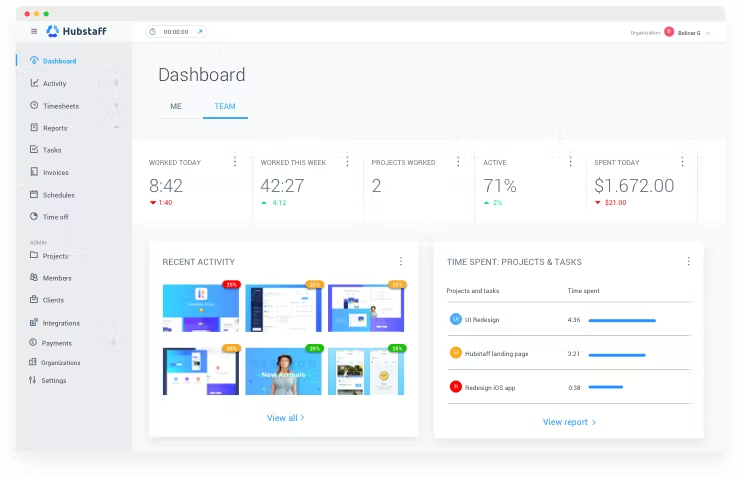Click the Reports document icon
The height and width of the screenshot is (477, 742).
click(x=34, y=127)
